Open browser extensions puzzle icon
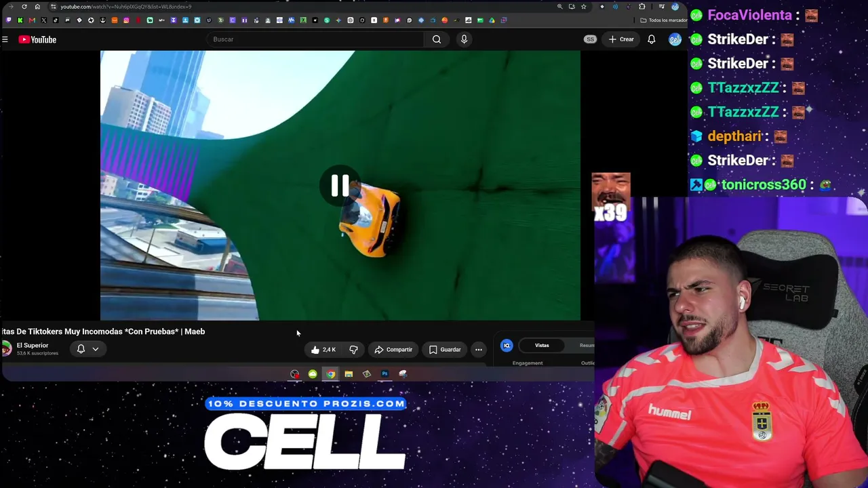This screenshot has height=488, width=868. point(642,7)
